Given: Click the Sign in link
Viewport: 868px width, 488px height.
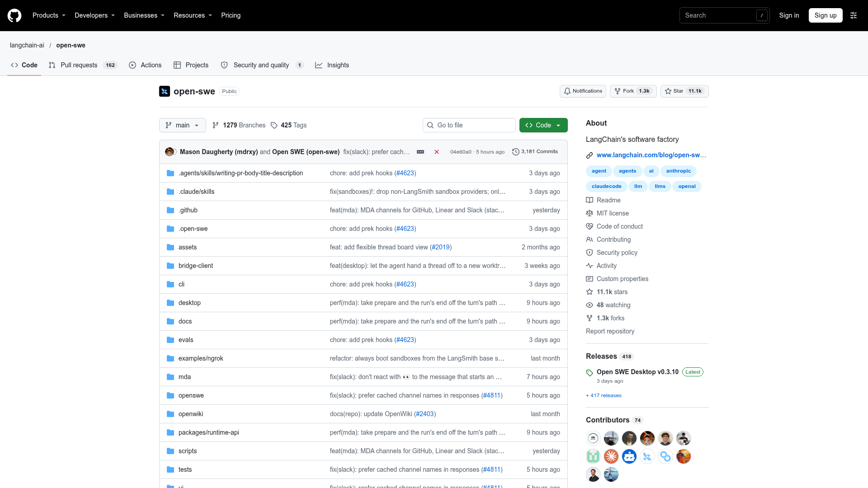Looking at the screenshot, I should [x=789, y=15].
